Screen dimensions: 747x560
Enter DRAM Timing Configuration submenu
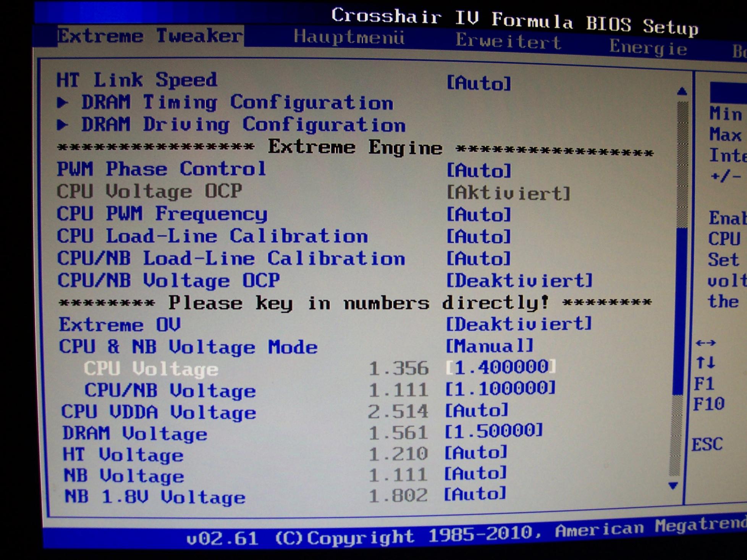(237, 103)
